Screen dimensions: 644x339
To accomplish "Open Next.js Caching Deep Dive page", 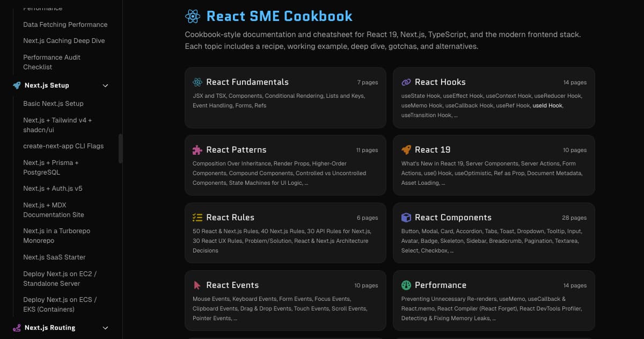I will click(x=64, y=41).
